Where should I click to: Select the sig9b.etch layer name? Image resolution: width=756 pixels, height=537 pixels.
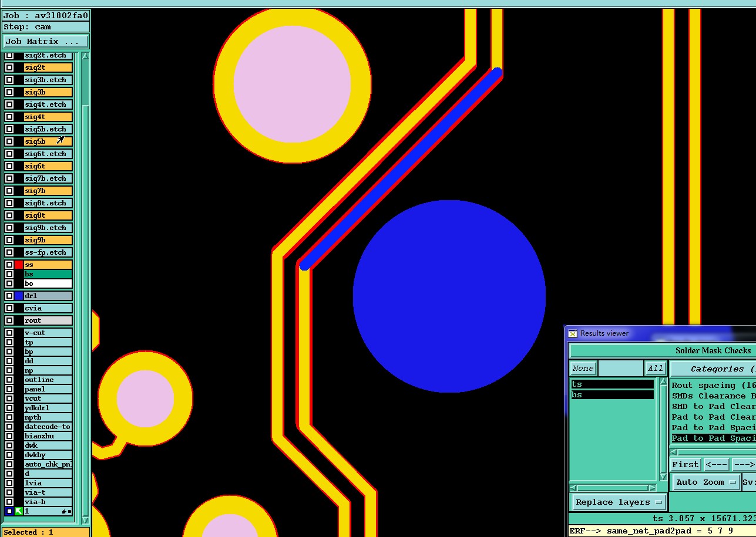tap(48, 228)
